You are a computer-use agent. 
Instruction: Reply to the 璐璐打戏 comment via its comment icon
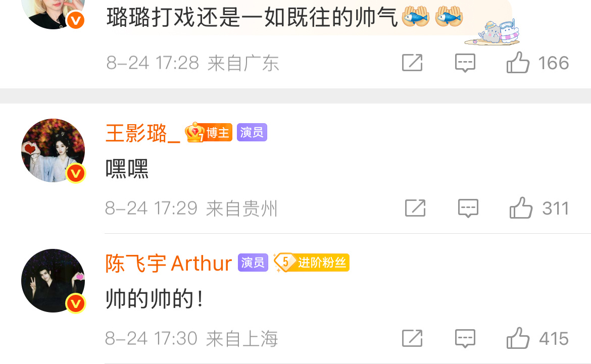465,63
